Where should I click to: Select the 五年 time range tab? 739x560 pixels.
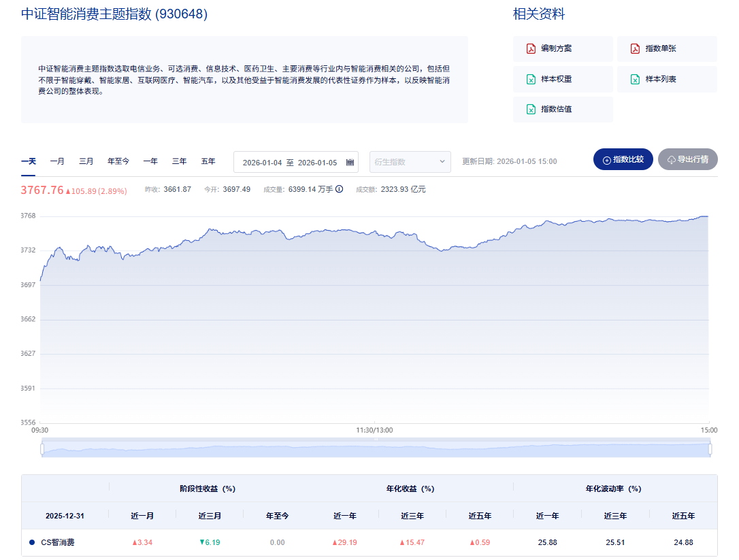point(208,161)
